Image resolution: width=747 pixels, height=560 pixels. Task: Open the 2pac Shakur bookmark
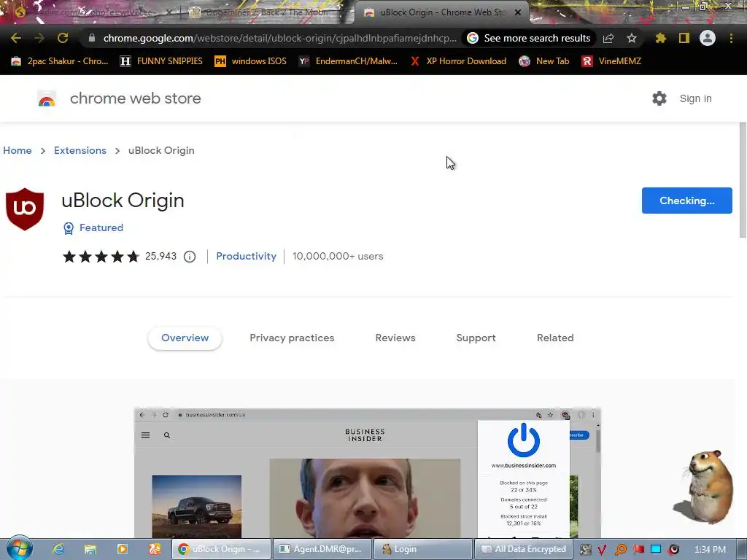coord(60,61)
